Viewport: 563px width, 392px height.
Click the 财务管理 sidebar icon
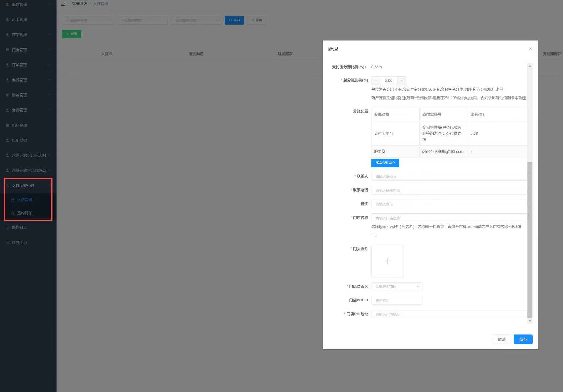point(7,95)
